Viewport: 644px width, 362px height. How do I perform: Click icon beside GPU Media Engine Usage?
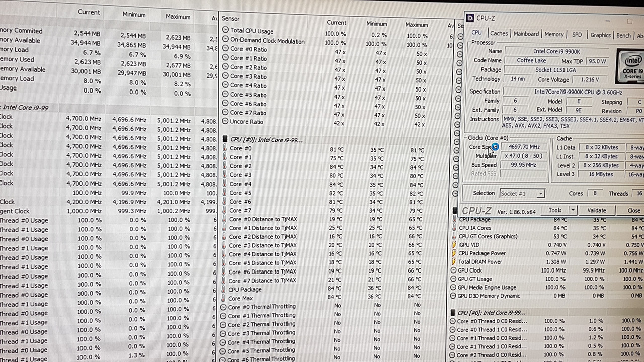coord(454,288)
